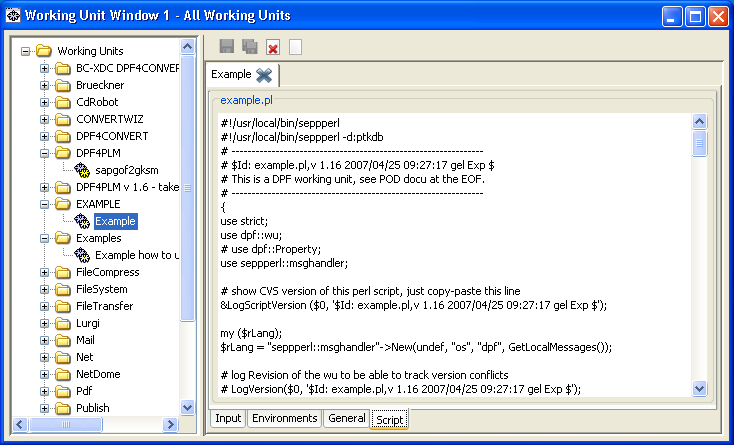Maximize the Working Unit Window
Viewport: 734px width, 445px height.
(x=696, y=17)
